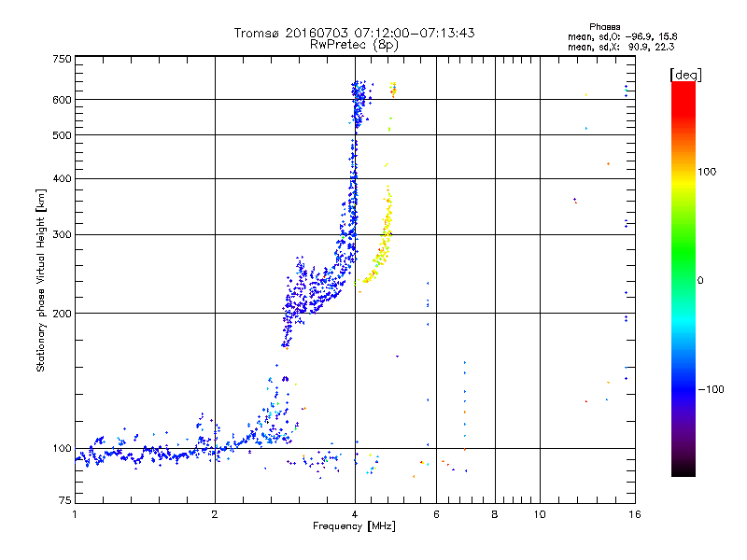
Task: Click the green band of the colorbar
Action: coord(684,250)
